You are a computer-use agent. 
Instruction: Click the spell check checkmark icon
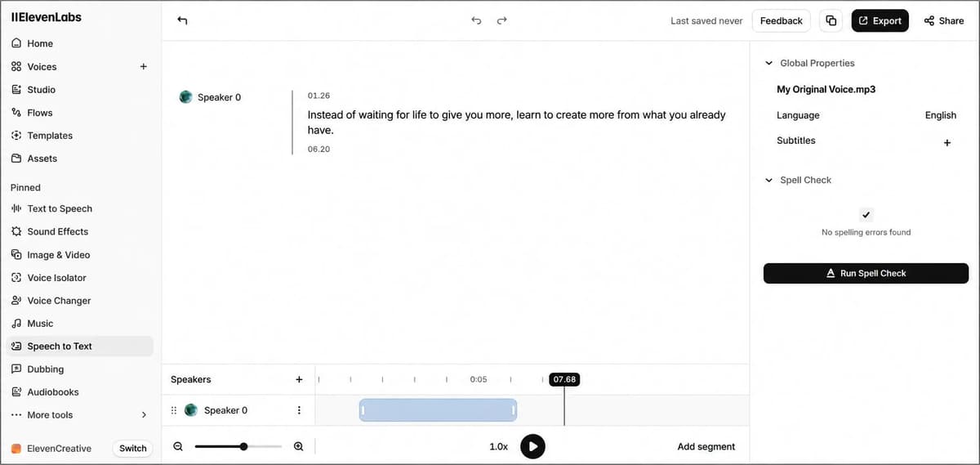point(866,215)
